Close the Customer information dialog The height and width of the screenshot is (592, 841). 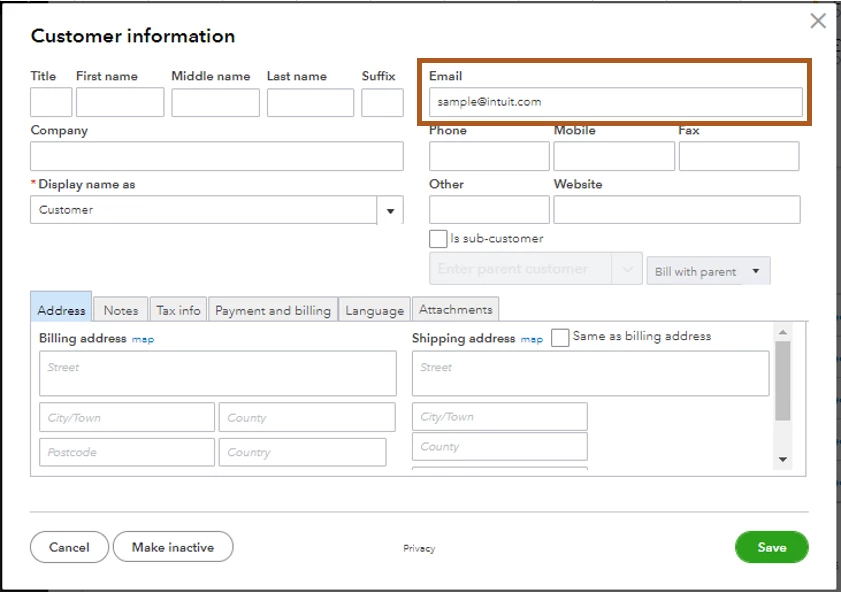point(818,21)
